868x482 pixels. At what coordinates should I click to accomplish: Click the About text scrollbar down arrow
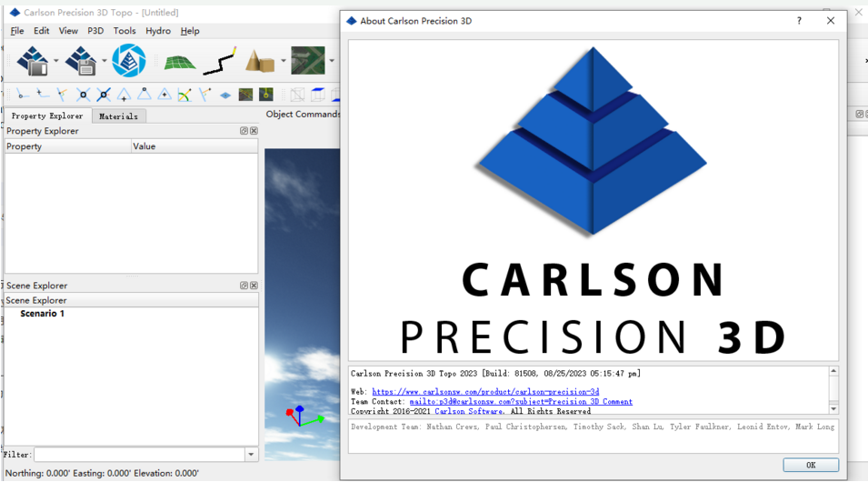(x=833, y=409)
